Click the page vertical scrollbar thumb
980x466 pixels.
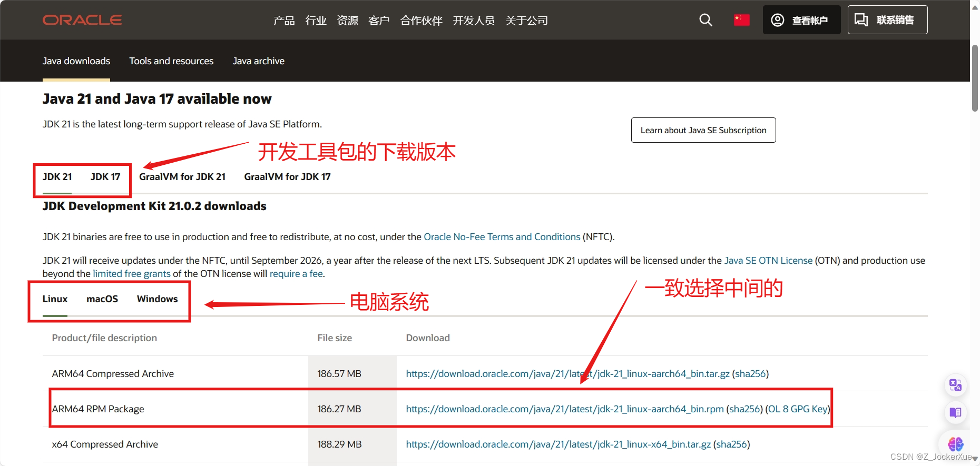[x=975, y=78]
